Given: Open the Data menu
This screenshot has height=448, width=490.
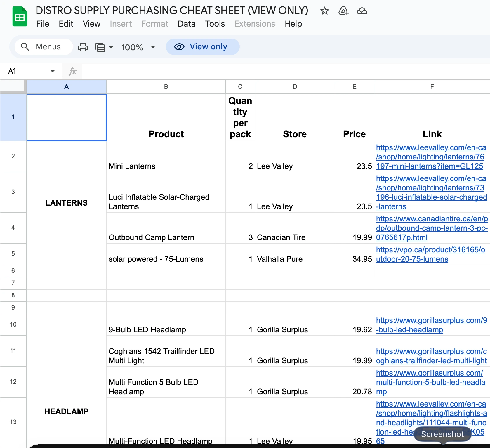Looking at the screenshot, I should click(187, 24).
